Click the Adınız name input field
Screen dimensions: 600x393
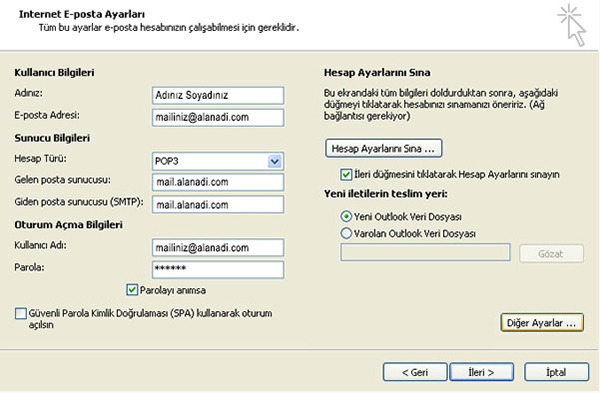pyautogui.click(x=218, y=95)
